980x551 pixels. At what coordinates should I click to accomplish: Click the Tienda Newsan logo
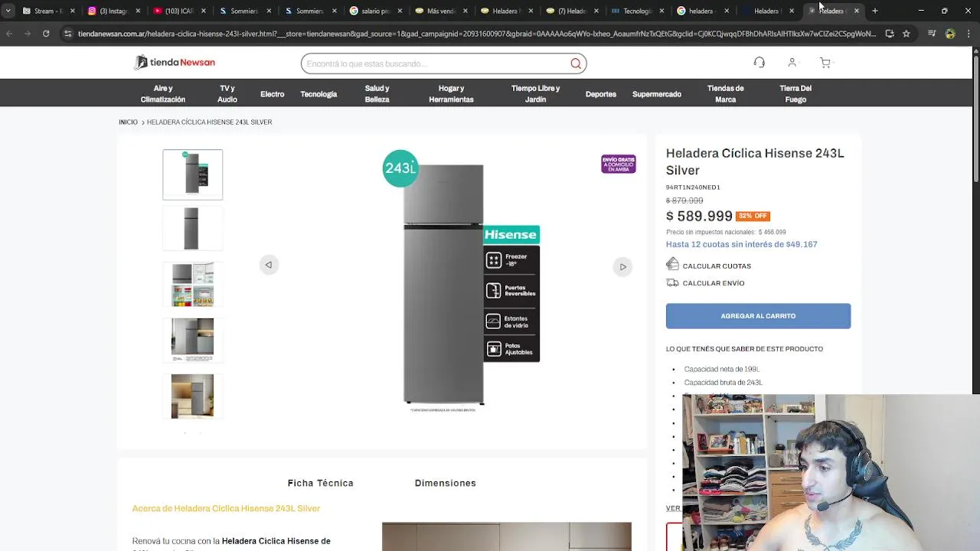coord(175,63)
